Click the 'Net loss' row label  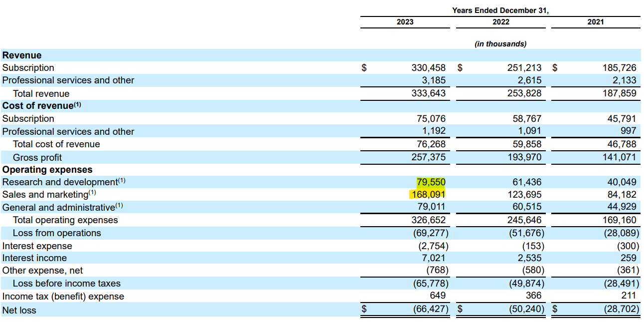(19, 310)
